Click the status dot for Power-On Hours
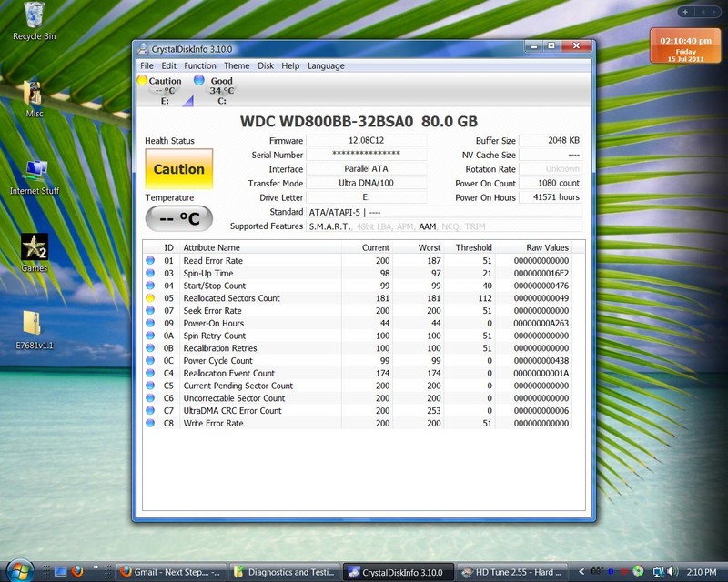This screenshot has width=728, height=582. (x=150, y=323)
